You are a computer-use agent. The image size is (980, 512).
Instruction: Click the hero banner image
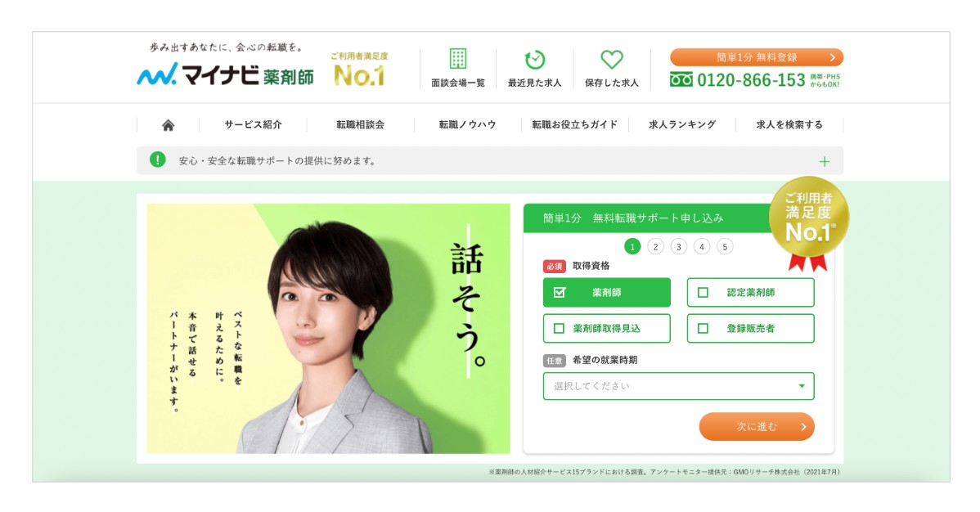328,328
